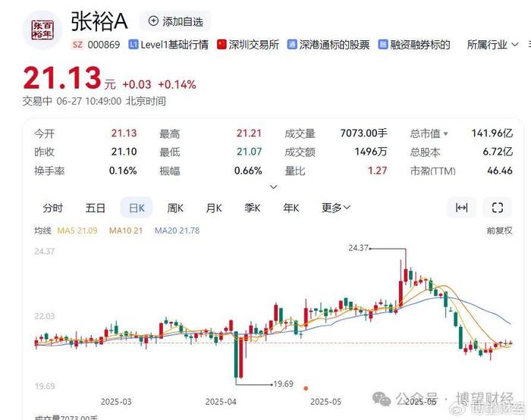Click the 深港通标的股票 badge icon

point(292,44)
